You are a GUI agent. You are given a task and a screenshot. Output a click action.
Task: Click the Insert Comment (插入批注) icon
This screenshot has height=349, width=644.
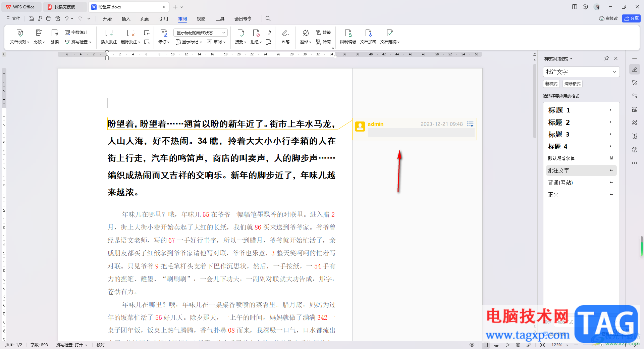(109, 33)
